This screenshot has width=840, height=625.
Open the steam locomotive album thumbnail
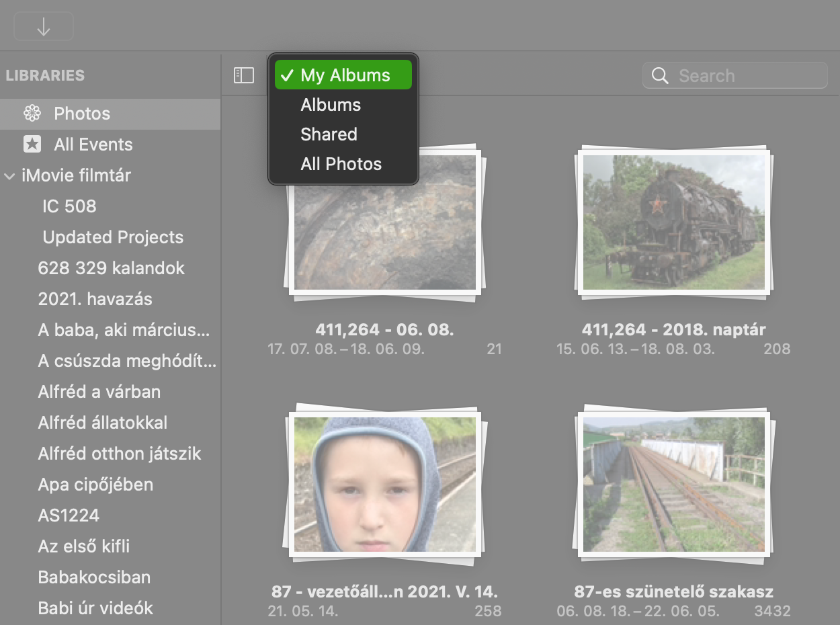click(674, 222)
